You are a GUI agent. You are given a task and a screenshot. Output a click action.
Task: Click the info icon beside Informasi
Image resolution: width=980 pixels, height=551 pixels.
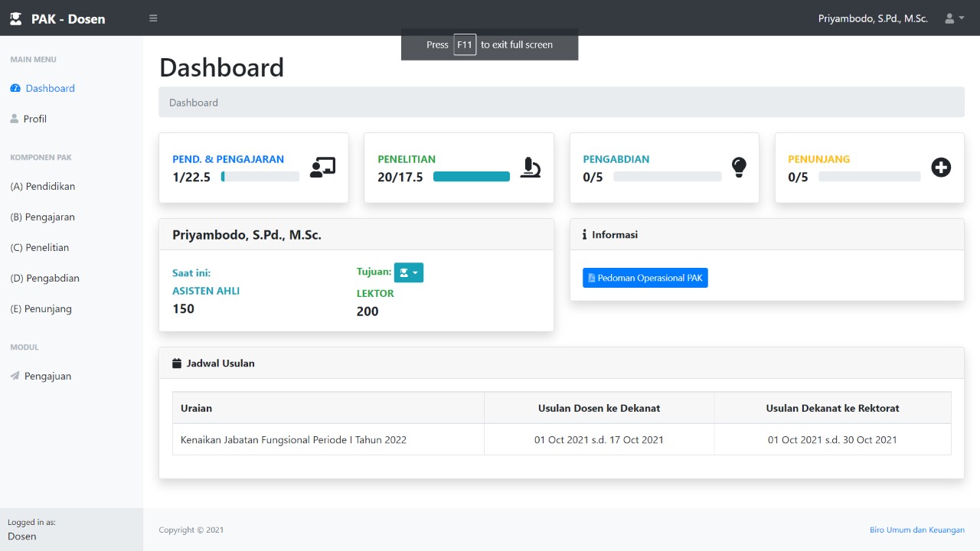(584, 235)
